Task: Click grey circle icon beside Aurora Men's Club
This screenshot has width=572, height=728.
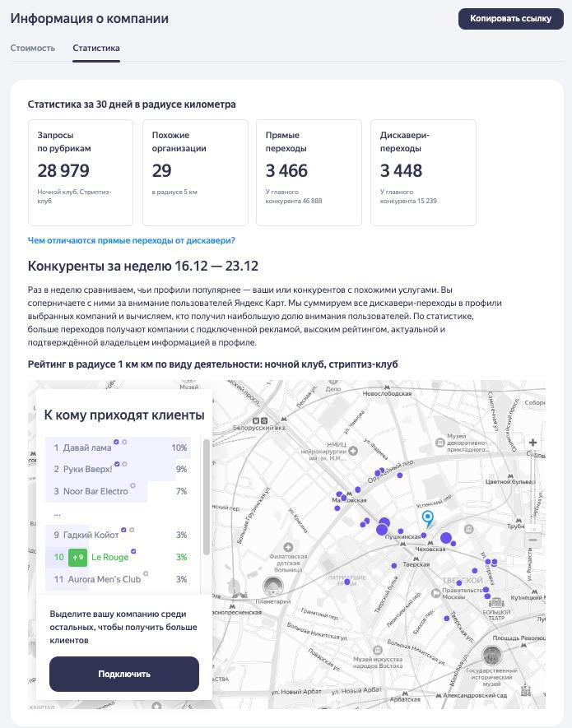Action: coord(146,574)
